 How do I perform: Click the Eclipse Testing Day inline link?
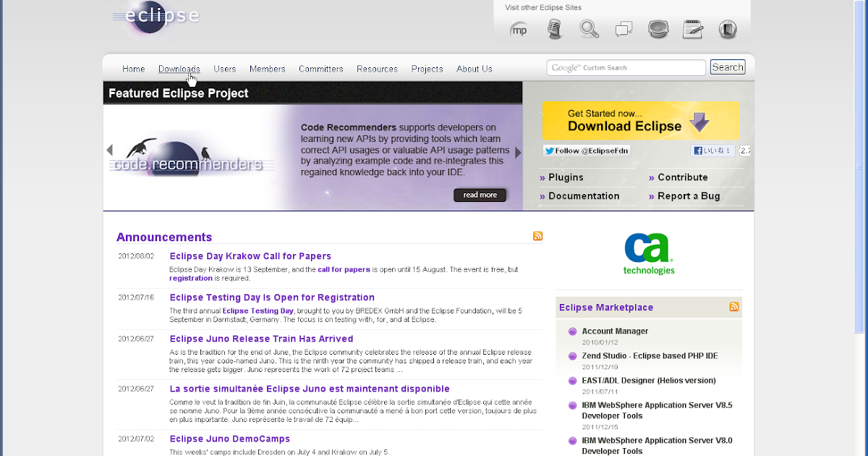(x=258, y=311)
